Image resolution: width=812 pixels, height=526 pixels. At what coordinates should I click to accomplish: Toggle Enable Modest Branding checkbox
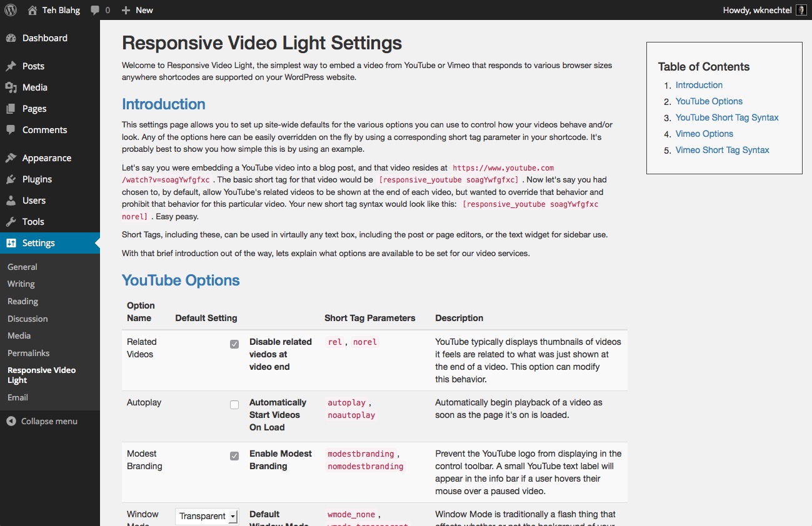(x=234, y=456)
